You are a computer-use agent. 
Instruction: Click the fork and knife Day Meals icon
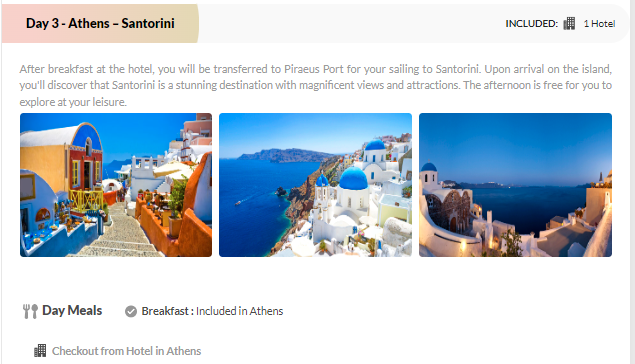tap(30, 311)
